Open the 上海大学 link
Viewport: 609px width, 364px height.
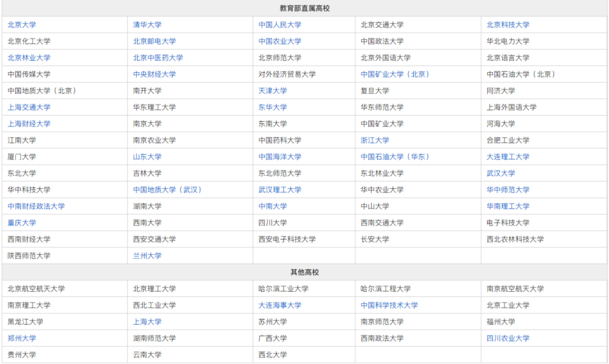(147, 322)
